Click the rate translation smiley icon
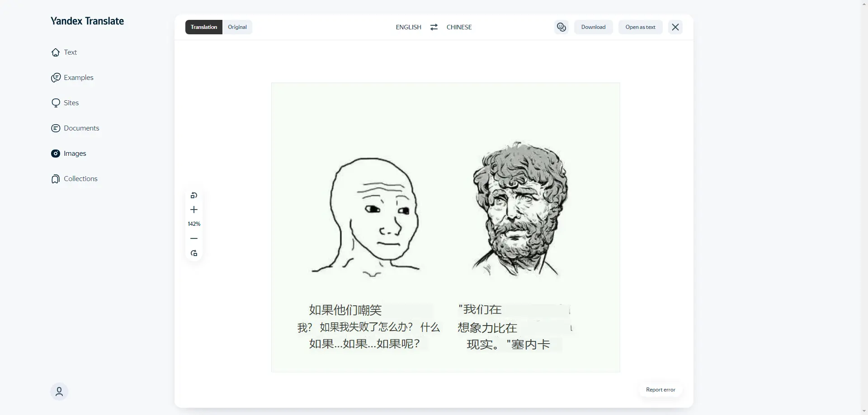Image resolution: width=868 pixels, height=415 pixels. pos(561,27)
